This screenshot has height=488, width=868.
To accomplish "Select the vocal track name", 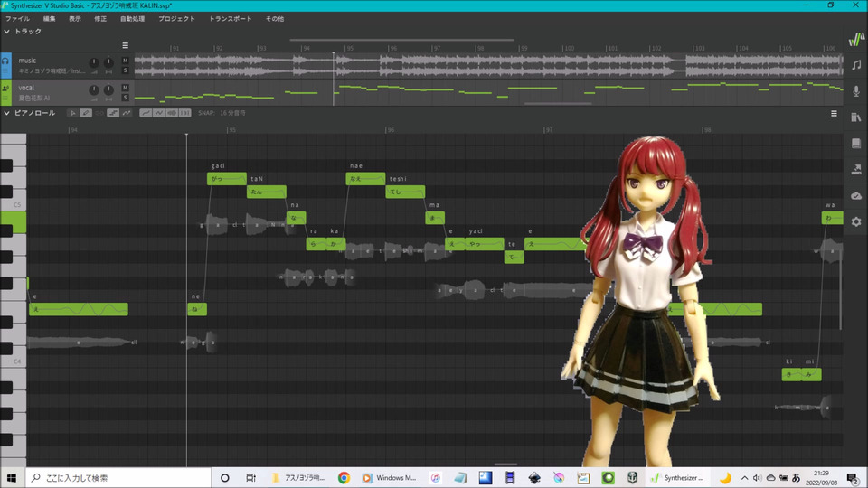I will tap(26, 88).
